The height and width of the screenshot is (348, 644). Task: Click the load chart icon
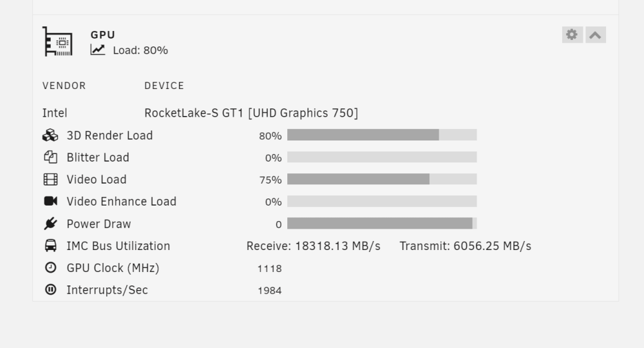[x=98, y=50]
